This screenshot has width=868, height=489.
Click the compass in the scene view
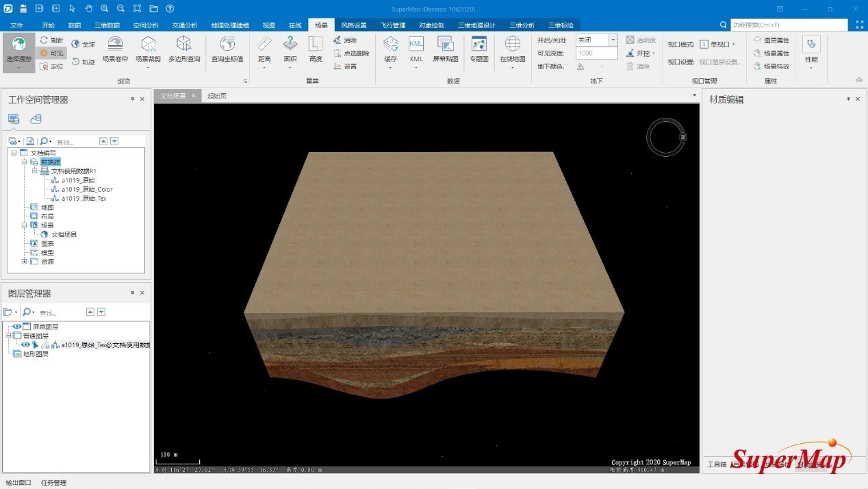click(x=665, y=138)
